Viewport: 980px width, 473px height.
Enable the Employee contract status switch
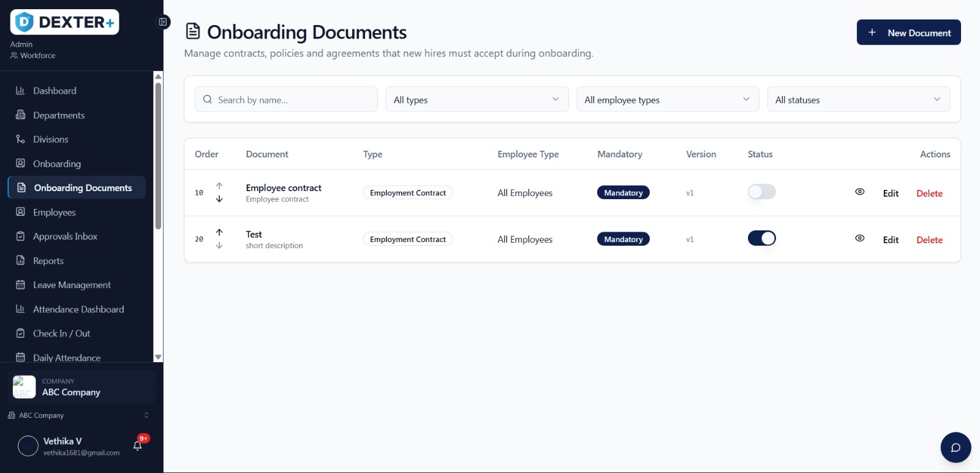tap(762, 192)
